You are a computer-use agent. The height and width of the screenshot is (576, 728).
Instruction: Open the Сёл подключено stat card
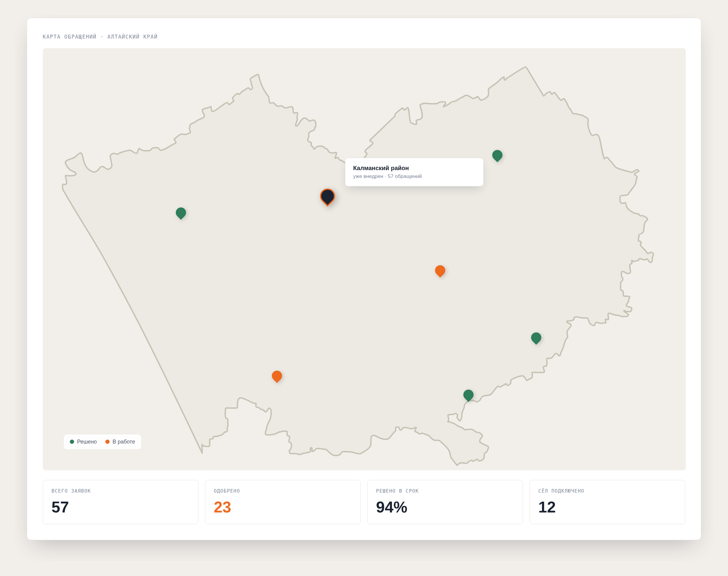coord(607,502)
